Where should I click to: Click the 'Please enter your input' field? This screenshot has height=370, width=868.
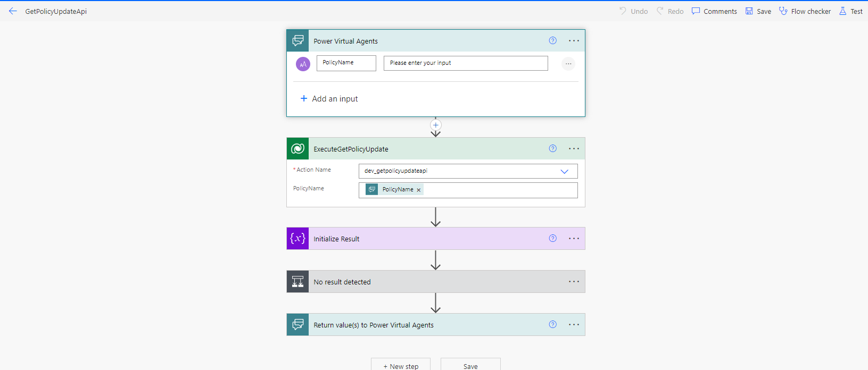click(466, 63)
